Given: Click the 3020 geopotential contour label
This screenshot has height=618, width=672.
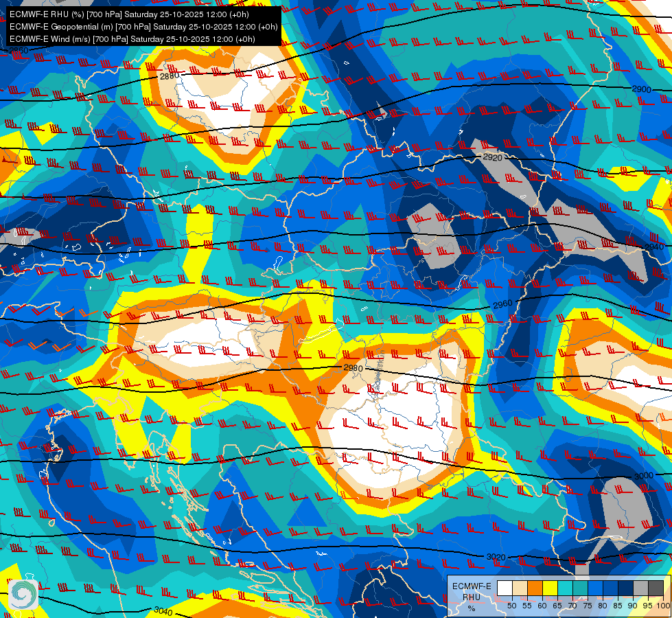Looking at the screenshot, I should coord(496,557).
